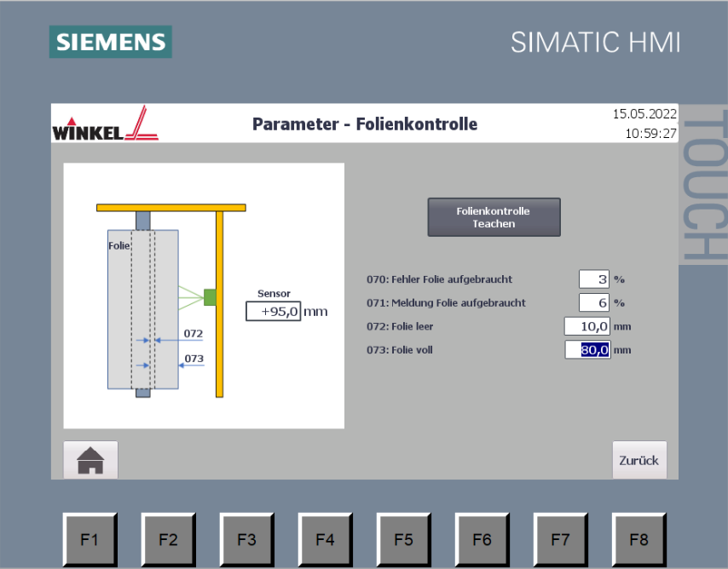The height and width of the screenshot is (569, 728).
Task: Click the green sensor square in diagram
Action: (x=210, y=296)
